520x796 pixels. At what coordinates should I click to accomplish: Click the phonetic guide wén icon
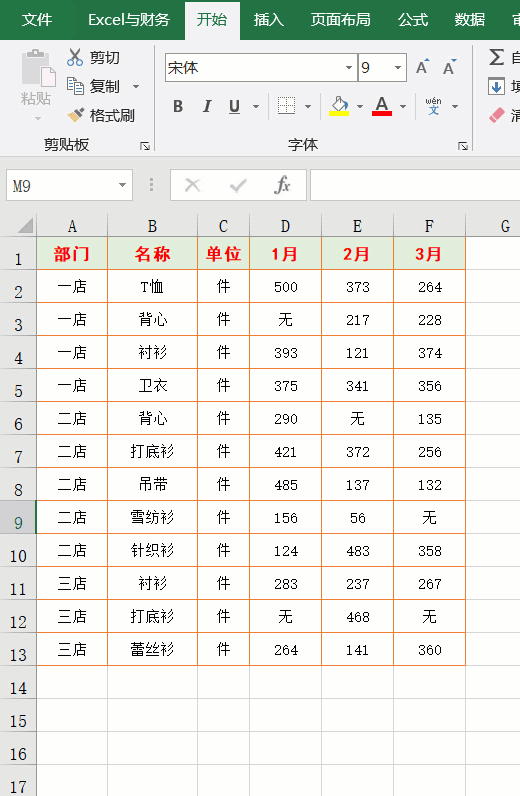point(433,106)
